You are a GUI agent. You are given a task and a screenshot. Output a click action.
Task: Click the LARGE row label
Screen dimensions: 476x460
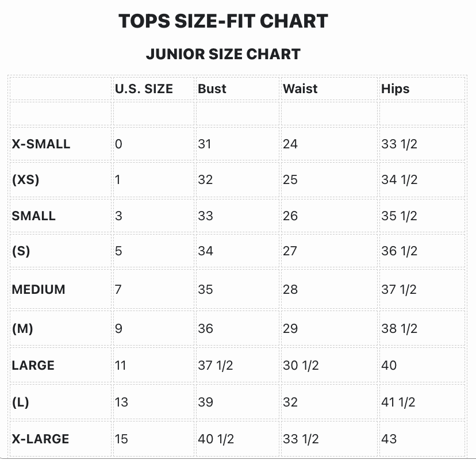pyautogui.click(x=33, y=365)
